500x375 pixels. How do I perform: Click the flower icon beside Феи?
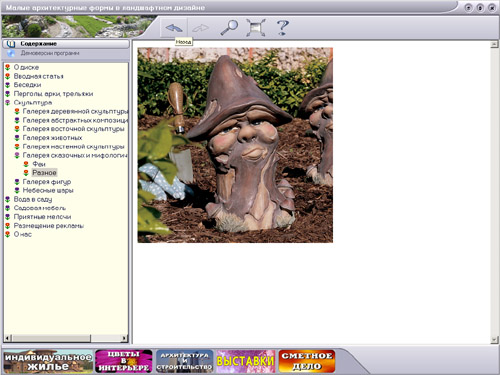[26, 164]
